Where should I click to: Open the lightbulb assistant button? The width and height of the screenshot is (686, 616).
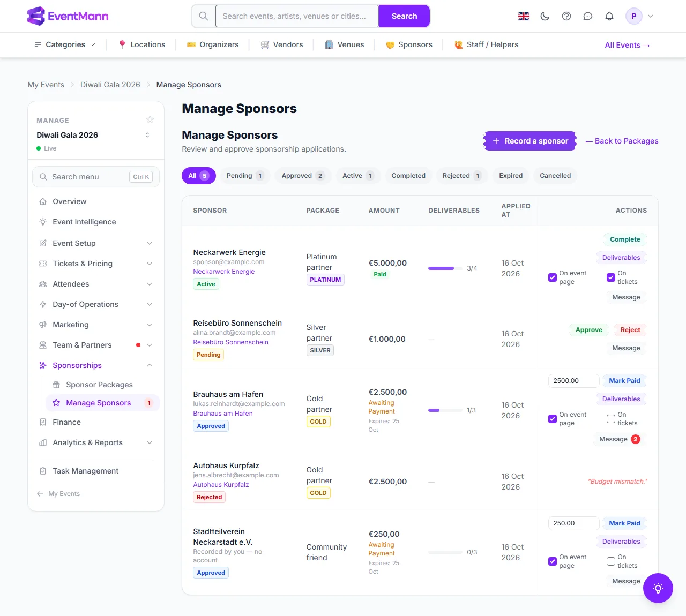pos(658,588)
